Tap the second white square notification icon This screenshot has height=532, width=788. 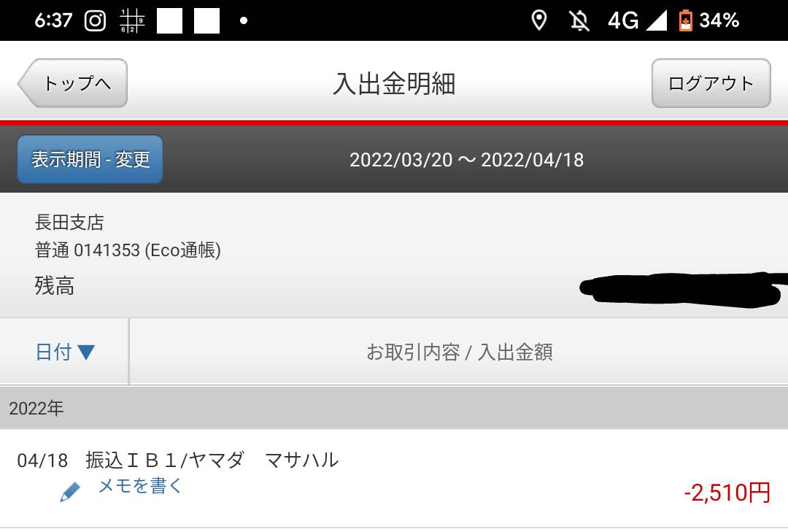click(x=207, y=21)
